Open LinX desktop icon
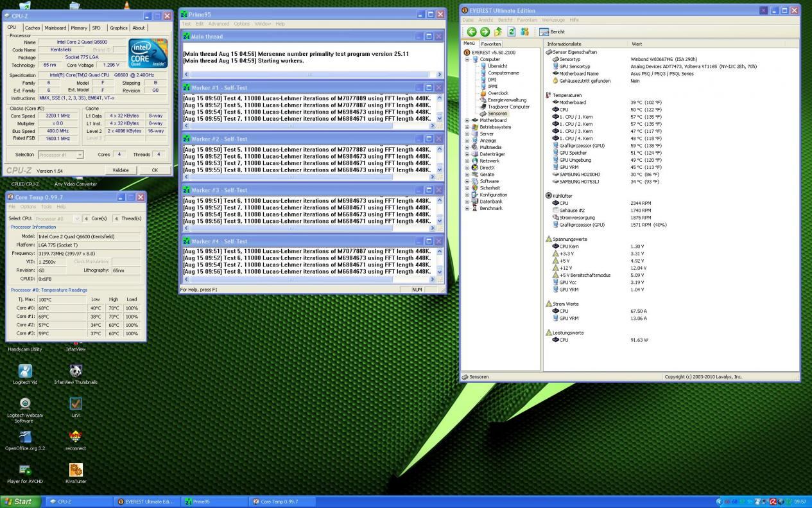The width and height of the screenshot is (812, 508). tap(76, 407)
